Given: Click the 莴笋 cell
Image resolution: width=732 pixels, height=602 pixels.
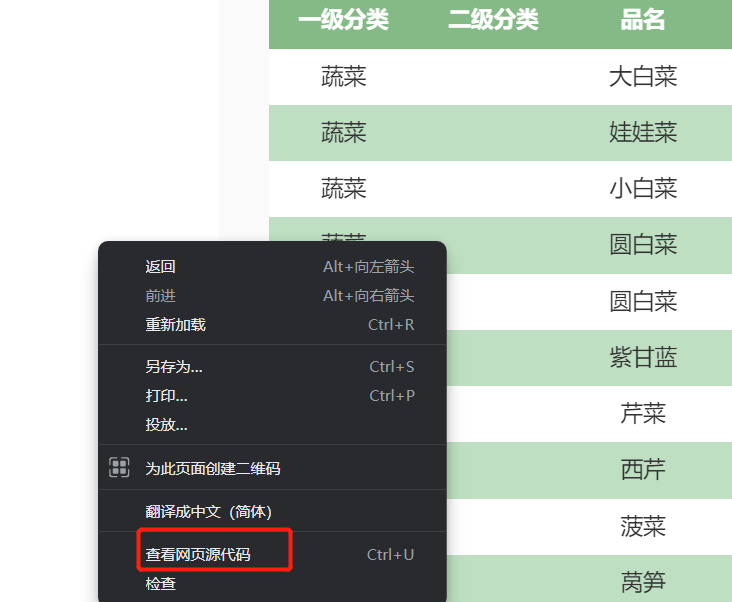Looking at the screenshot, I should (643, 582).
